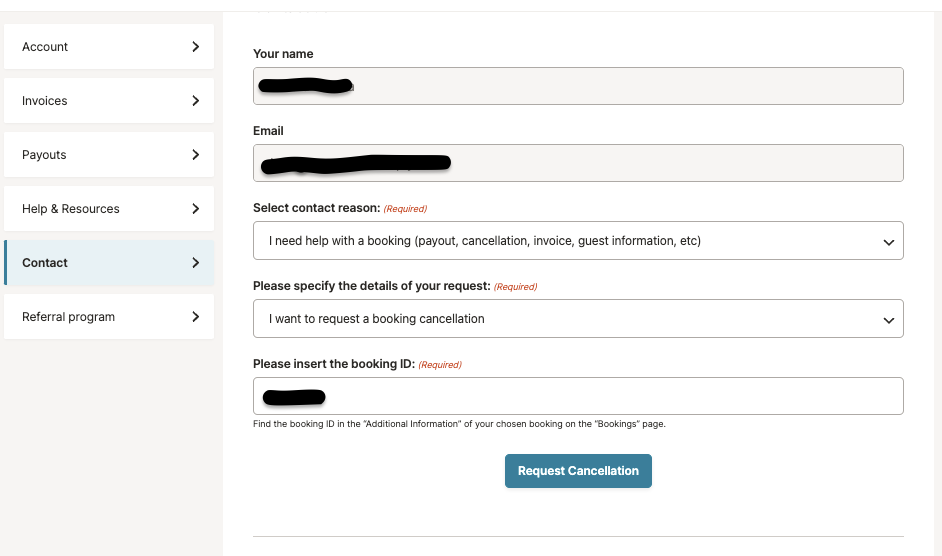Click the chevron beside Referral program
The width and height of the screenshot is (942, 556).
195,317
